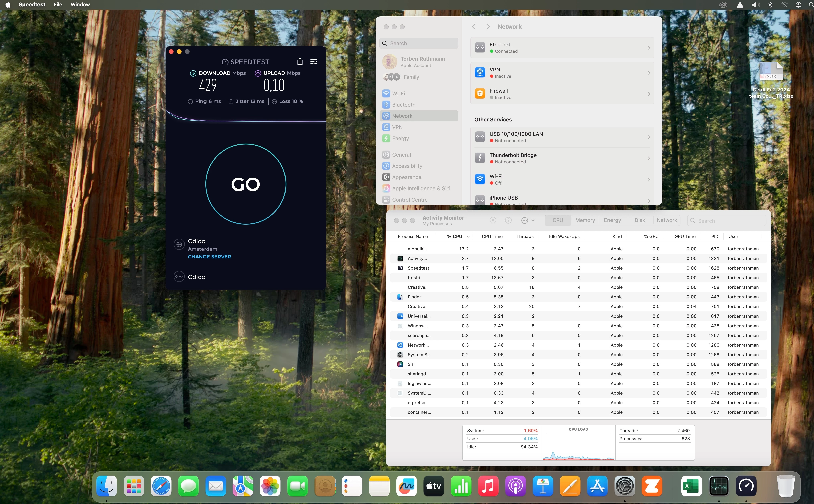This screenshot has height=504, width=814.
Task: Click Activity Monitor inspect info icon
Action: [x=508, y=220]
